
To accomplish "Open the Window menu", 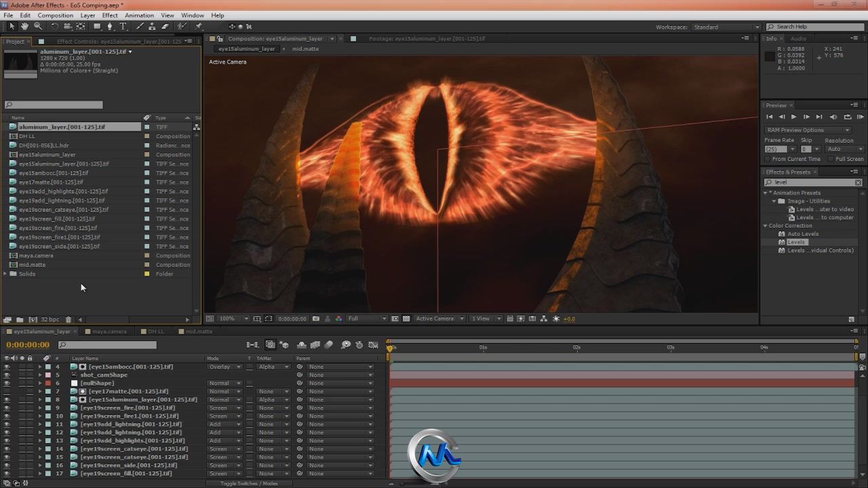I will tap(193, 15).
